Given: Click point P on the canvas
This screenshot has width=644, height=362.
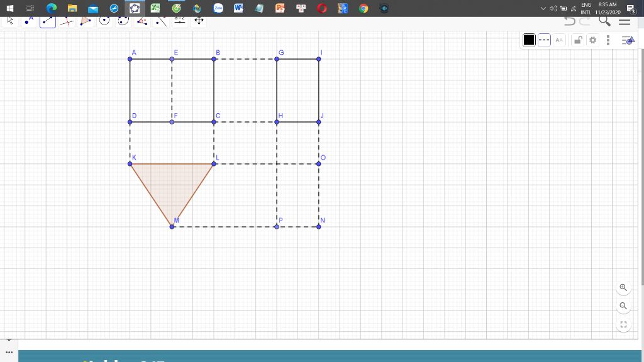Looking at the screenshot, I should point(277,226).
